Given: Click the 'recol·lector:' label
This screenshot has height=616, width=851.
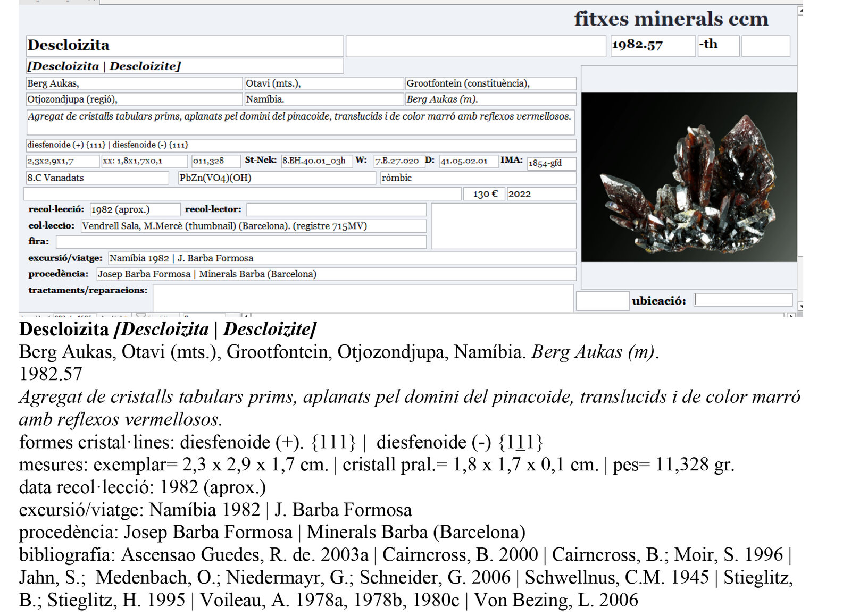Looking at the screenshot, I should point(213,209).
